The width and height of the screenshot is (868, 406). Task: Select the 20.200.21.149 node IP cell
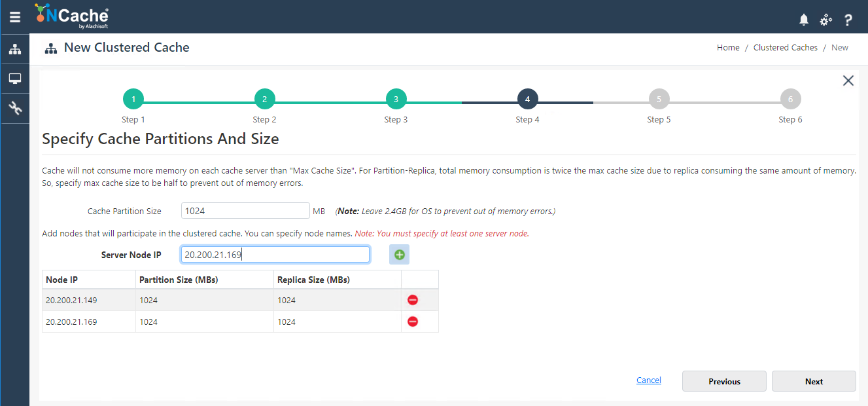(89, 300)
